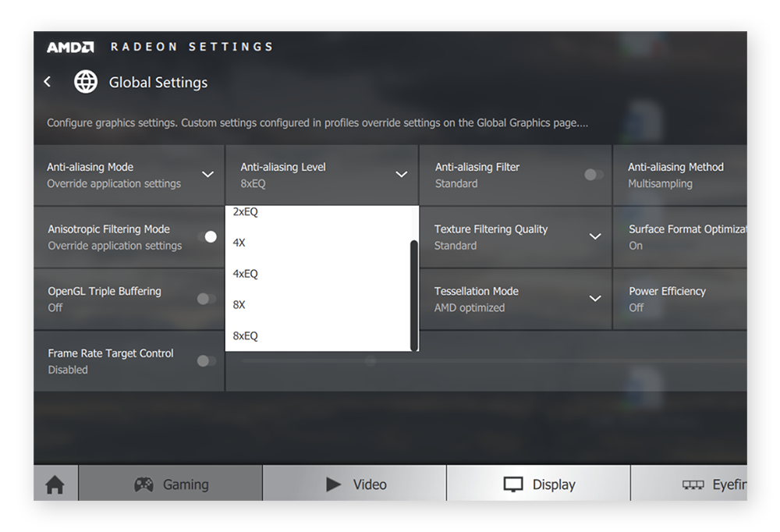Click the Global Settings globe icon
Viewport: 780px width, 532px height.
tap(86, 82)
